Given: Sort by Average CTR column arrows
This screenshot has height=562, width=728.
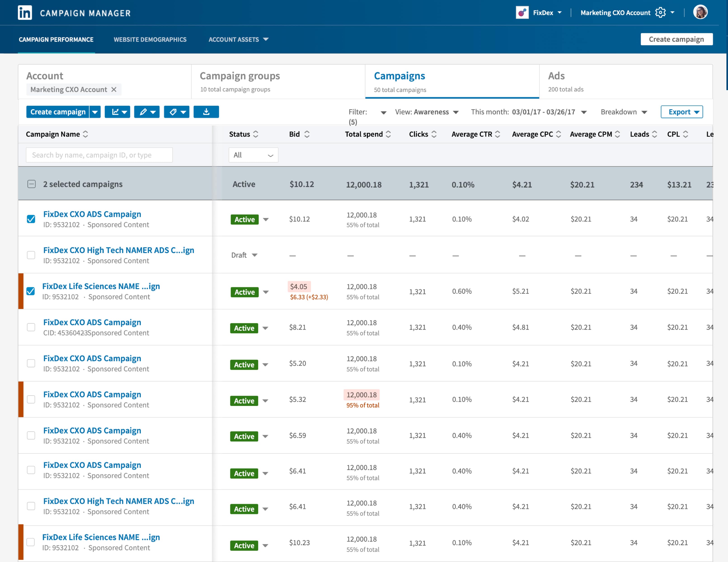Looking at the screenshot, I should 498,134.
